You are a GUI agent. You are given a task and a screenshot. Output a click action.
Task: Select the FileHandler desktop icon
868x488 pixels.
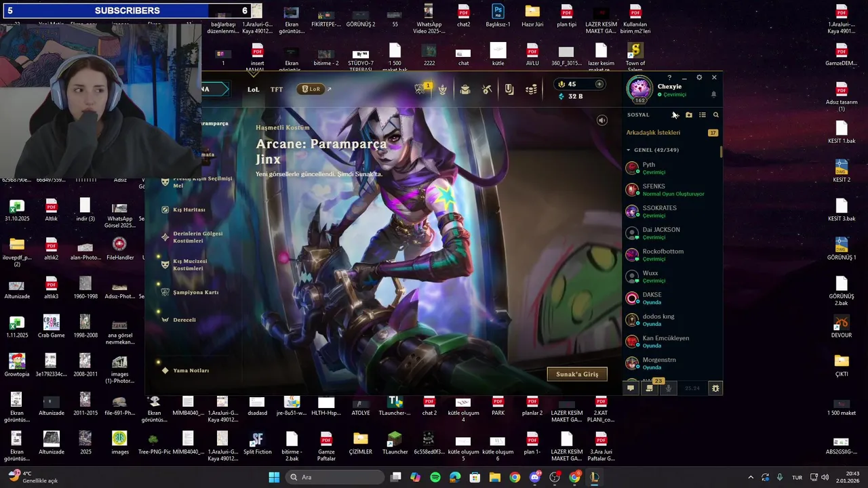click(x=119, y=248)
